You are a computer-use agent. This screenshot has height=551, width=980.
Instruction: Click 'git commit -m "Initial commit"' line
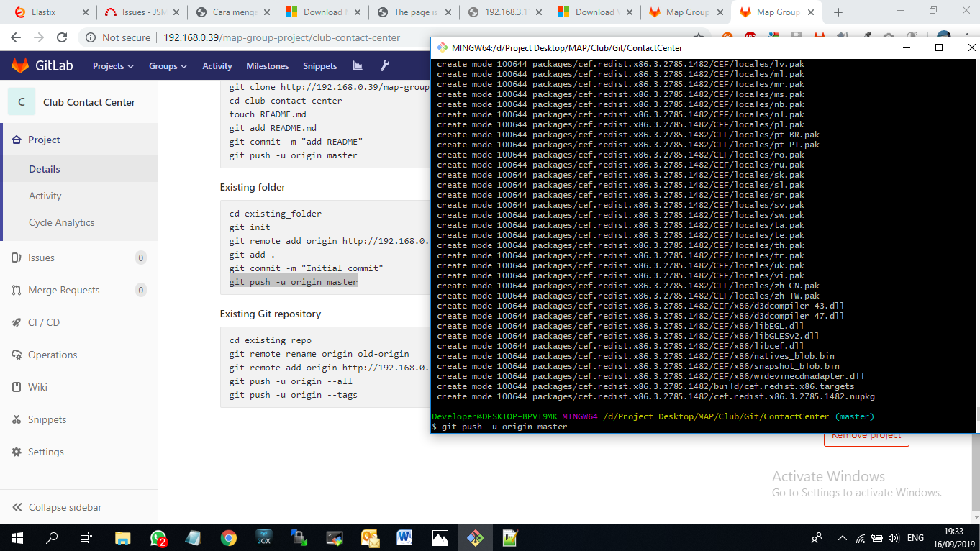coord(307,268)
